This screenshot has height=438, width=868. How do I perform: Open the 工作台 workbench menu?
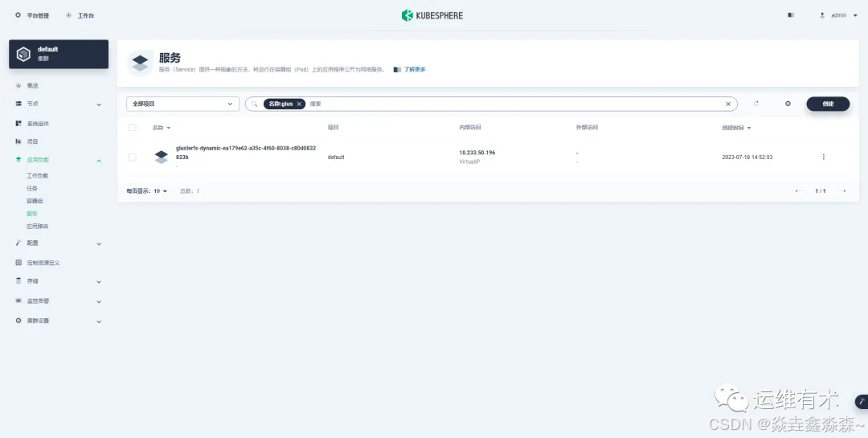(x=80, y=15)
